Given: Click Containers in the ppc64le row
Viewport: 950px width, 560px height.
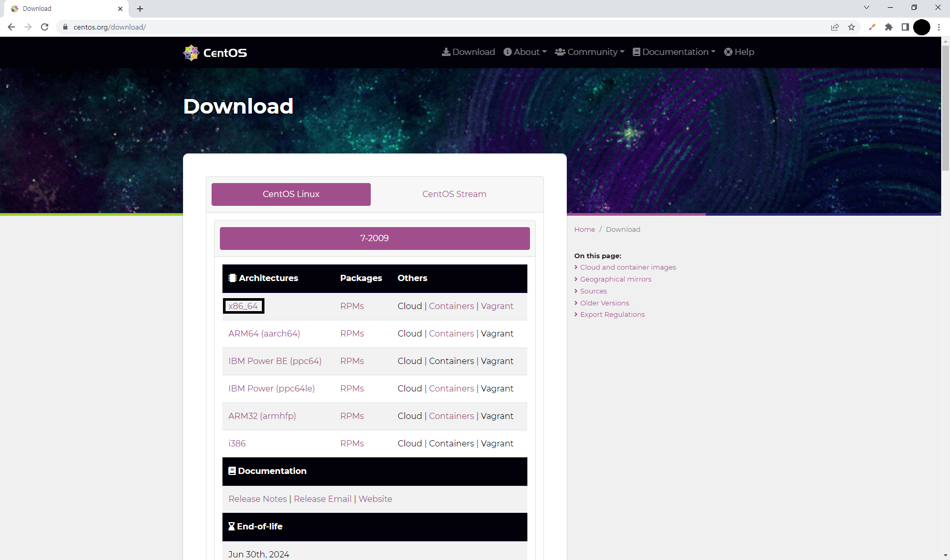Looking at the screenshot, I should pos(451,388).
